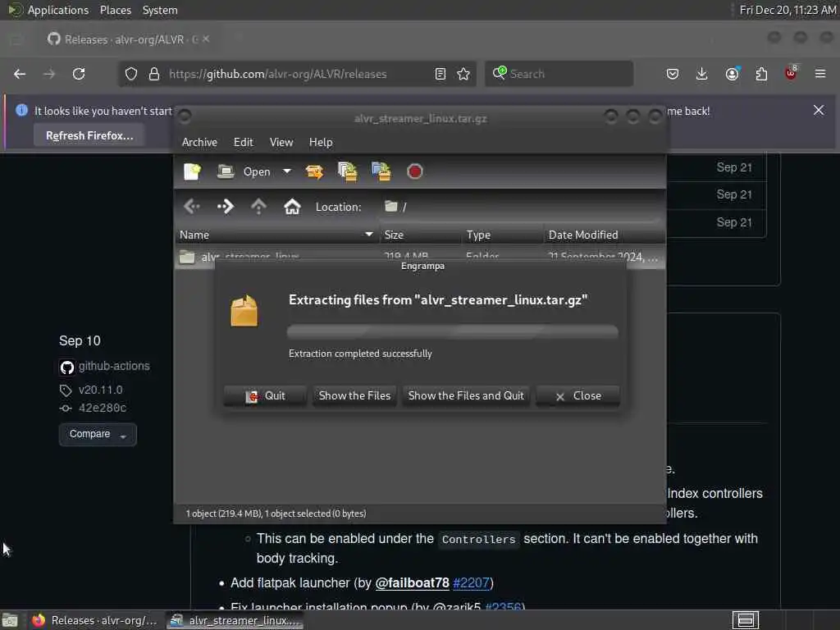Click the show desktop taskbar icon
Image resolution: width=840 pixels, height=630 pixels.
(10, 620)
